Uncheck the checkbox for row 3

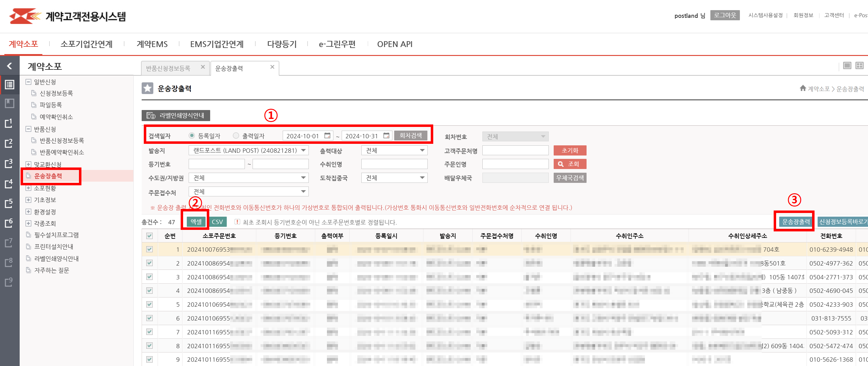(x=150, y=277)
